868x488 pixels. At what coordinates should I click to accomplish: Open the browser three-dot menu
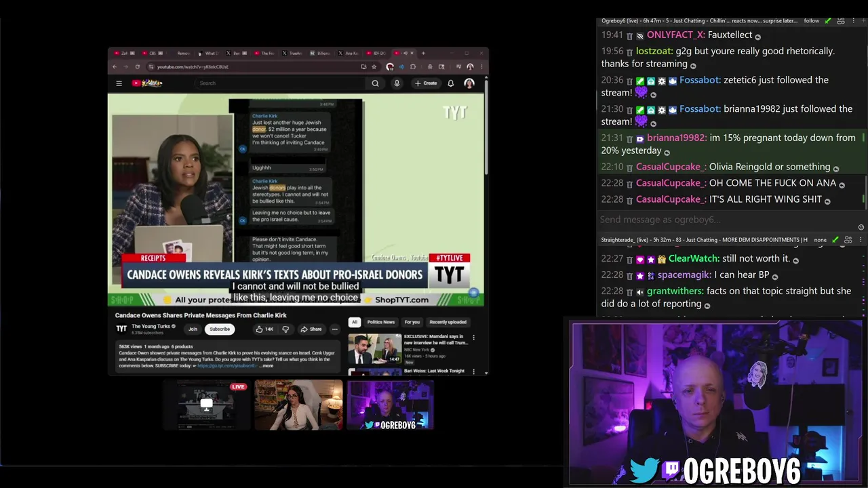click(481, 66)
